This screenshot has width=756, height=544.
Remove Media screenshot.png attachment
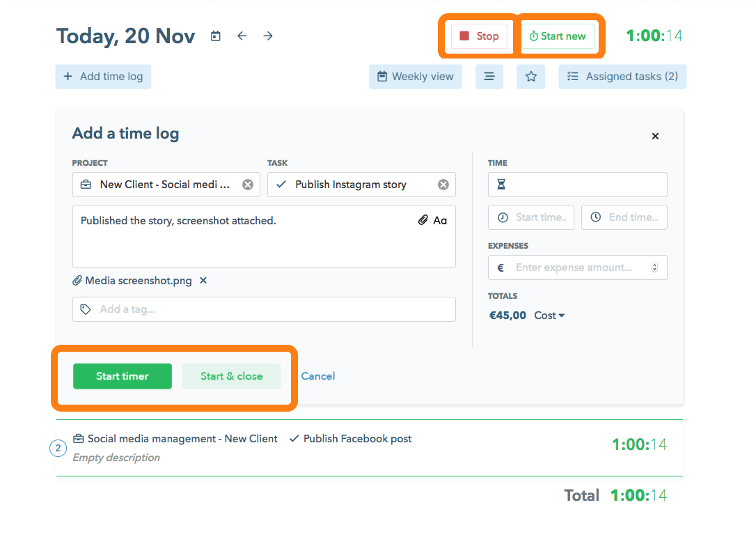(203, 281)
